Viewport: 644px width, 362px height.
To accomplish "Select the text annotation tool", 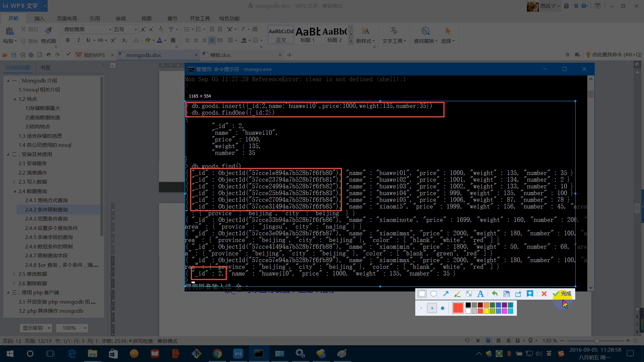I will point(480,294).
